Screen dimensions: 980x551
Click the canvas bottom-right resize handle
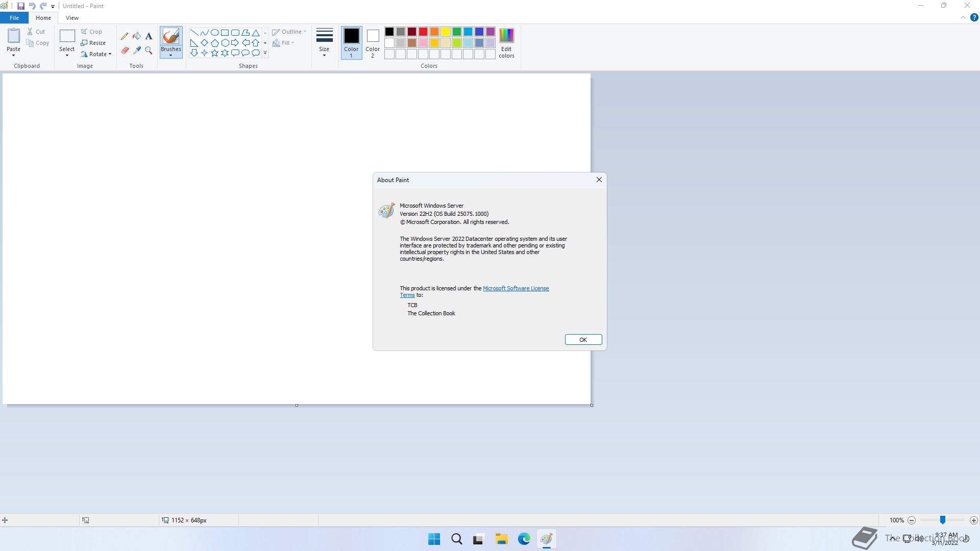[x=592, y=406]
